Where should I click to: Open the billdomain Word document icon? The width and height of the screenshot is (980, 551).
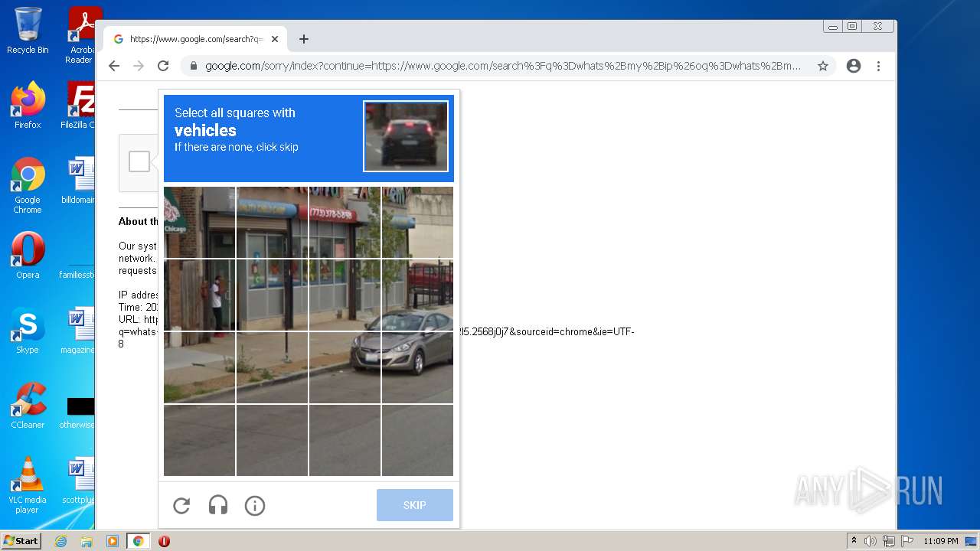click(79, 181)
